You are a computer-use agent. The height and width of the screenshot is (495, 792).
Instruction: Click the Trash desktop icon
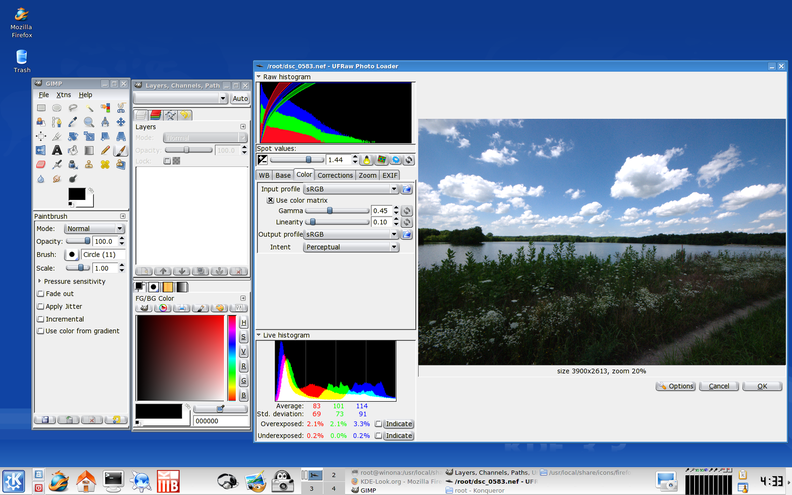pos(21,57)
